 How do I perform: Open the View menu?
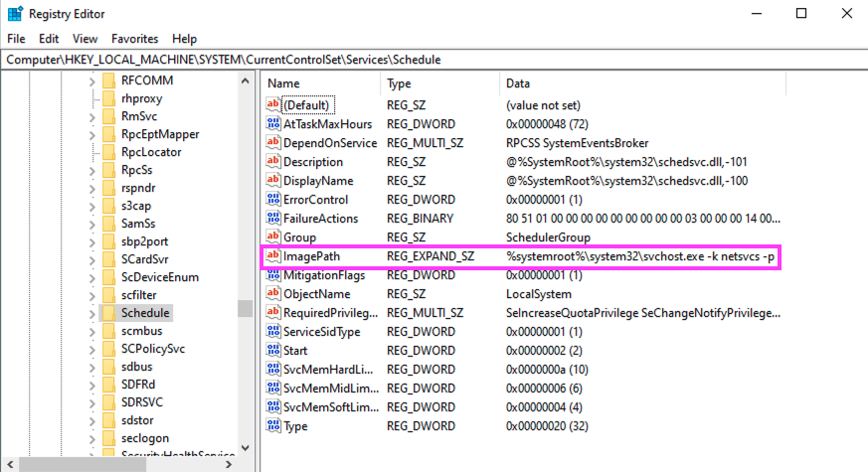pos(85,39)
